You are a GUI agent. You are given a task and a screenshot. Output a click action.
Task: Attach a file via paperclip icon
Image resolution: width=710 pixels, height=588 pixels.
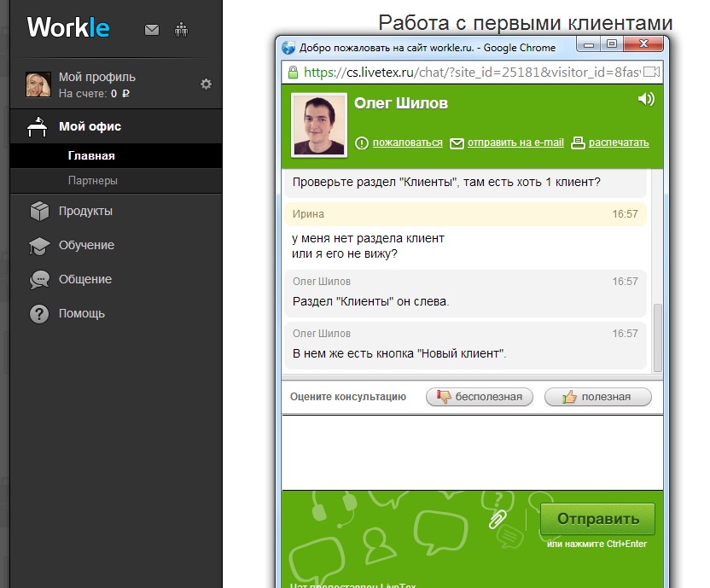pyautogui.click(x=498, y=519)
